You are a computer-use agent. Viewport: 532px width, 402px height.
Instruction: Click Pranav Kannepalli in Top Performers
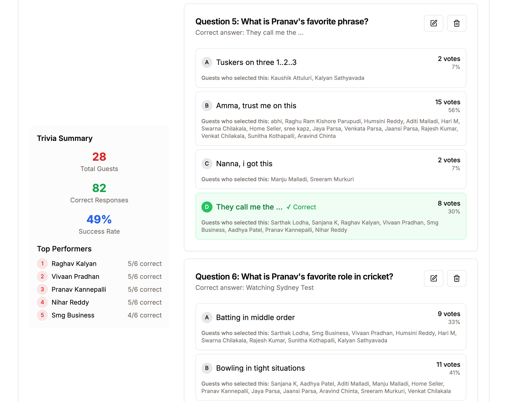79,289
